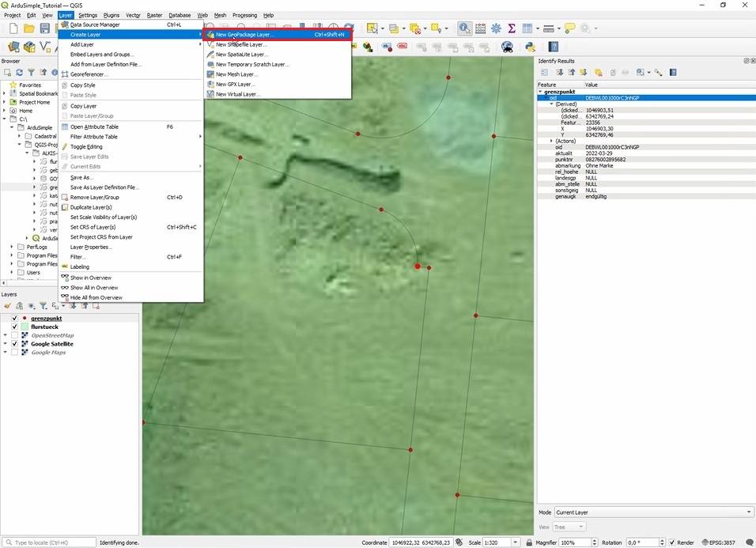Refresh the Browser panel

click(20, 72)
